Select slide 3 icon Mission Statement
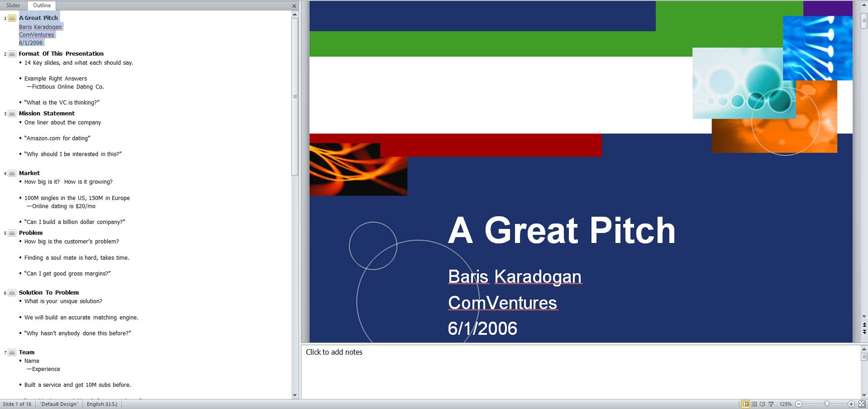The width and height of the screenshot is (868, 409). click(x=12, y=114)
